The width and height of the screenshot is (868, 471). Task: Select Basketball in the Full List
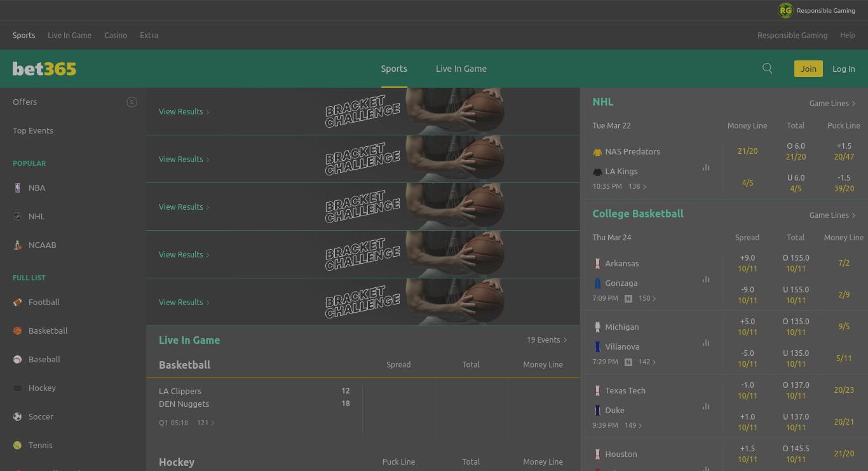pyautogui.click(x=48, y=331)
